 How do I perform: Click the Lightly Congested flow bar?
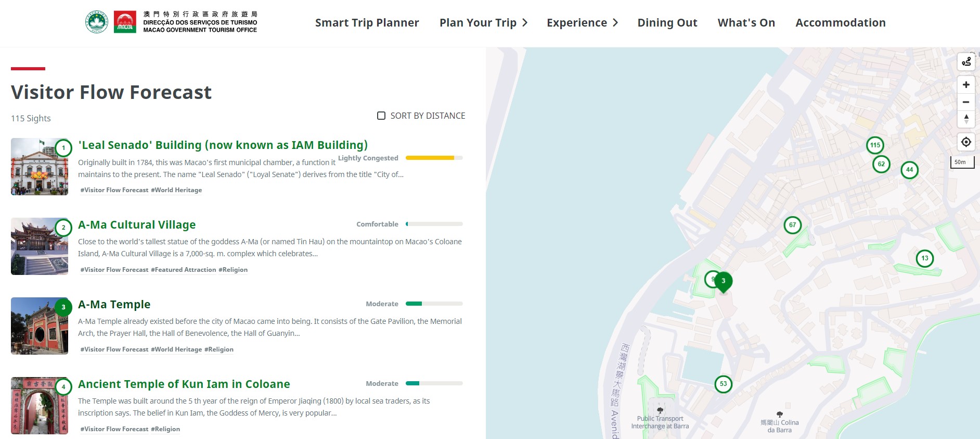pyautogui.click(x=434, y=158)
